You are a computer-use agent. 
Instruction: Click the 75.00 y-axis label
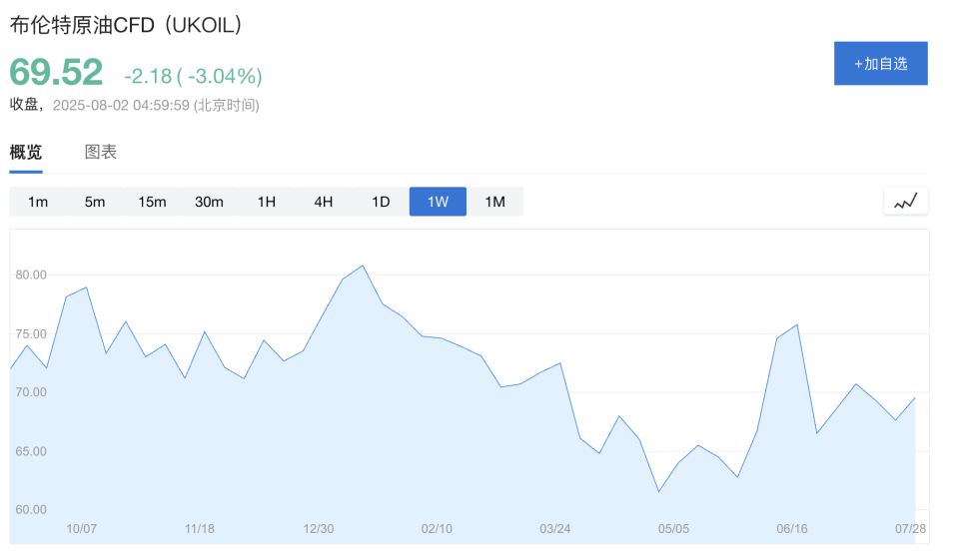(x=31, y=333)
